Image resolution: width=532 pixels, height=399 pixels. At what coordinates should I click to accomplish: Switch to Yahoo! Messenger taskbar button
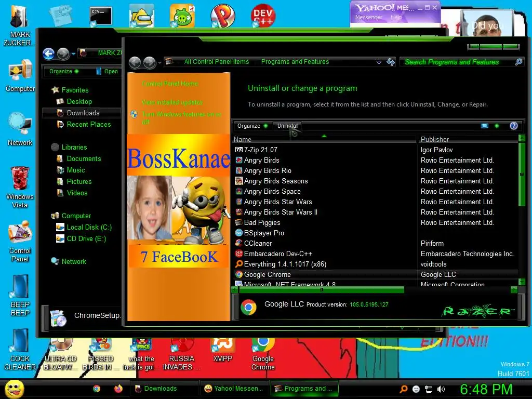(x=234, y=389)
